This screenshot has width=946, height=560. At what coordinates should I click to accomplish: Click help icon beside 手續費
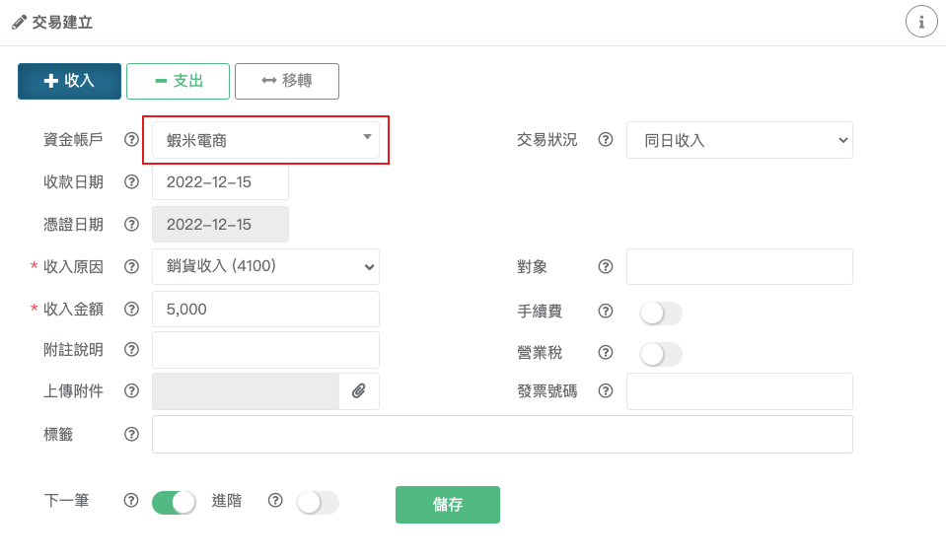coord(605,311)
